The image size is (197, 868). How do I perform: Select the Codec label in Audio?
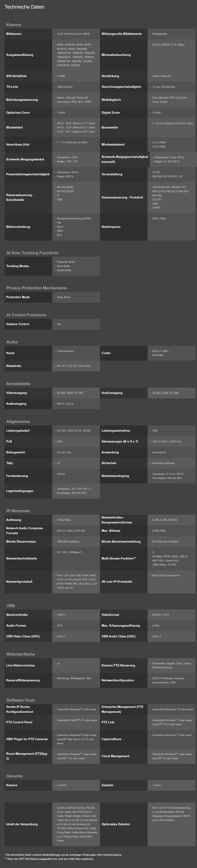tap(106, 353)
